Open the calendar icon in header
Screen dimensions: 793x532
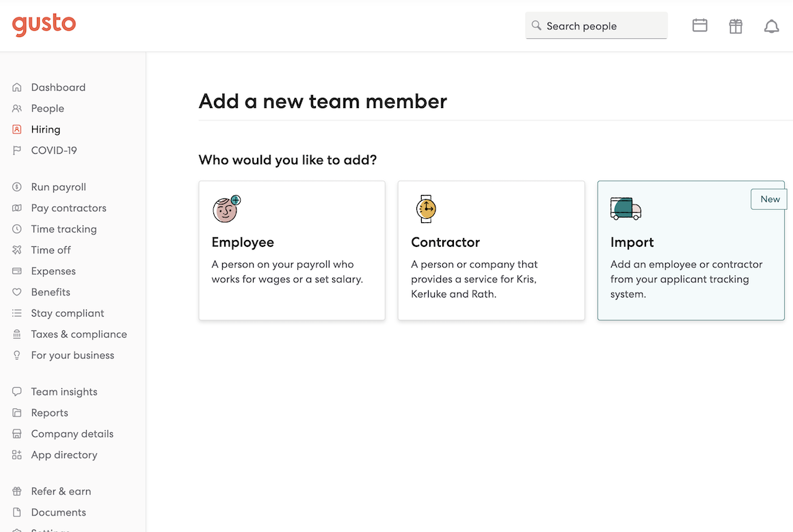[700, 25]
